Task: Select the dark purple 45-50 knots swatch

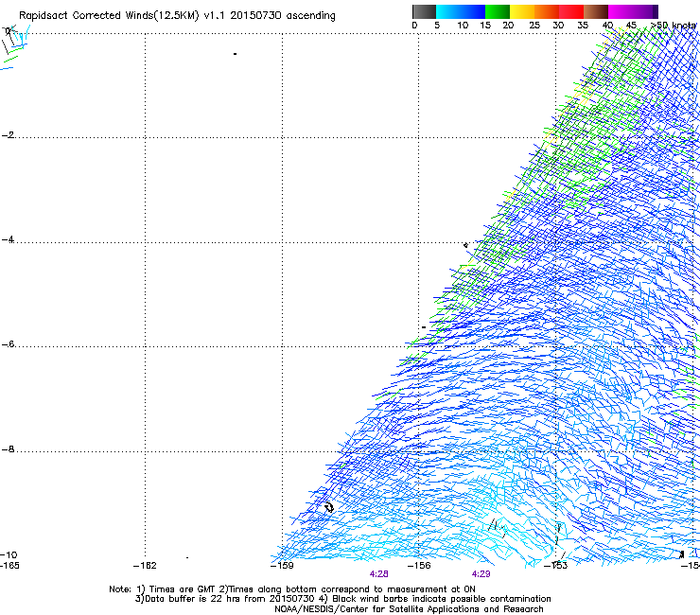Action: [645, 11]
